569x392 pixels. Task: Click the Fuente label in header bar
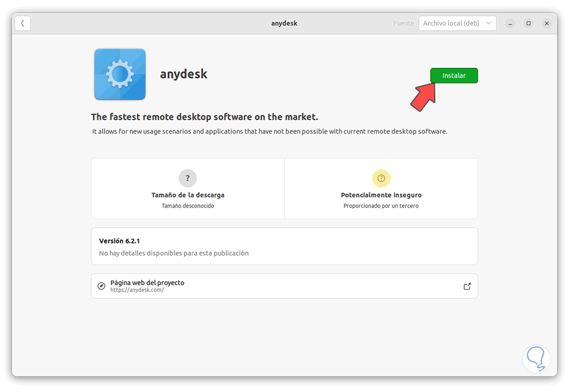pyautogui.click(x=403, y=23)
